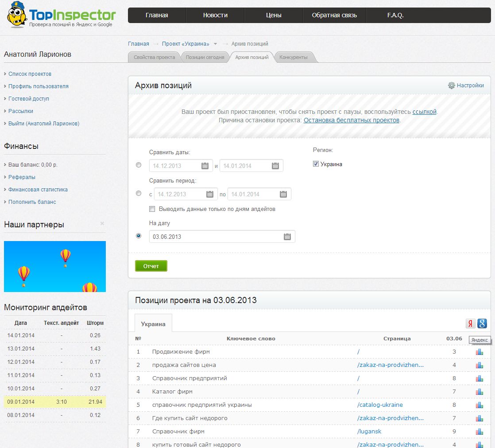Viewport: 495px width, 448px height.
Task: Uncheck the Украина region checkbox
Action: tap(316, 164)
